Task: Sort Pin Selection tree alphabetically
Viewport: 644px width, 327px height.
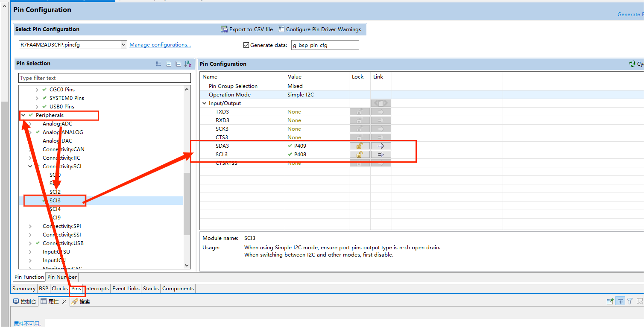Action: tap(188, 64)
